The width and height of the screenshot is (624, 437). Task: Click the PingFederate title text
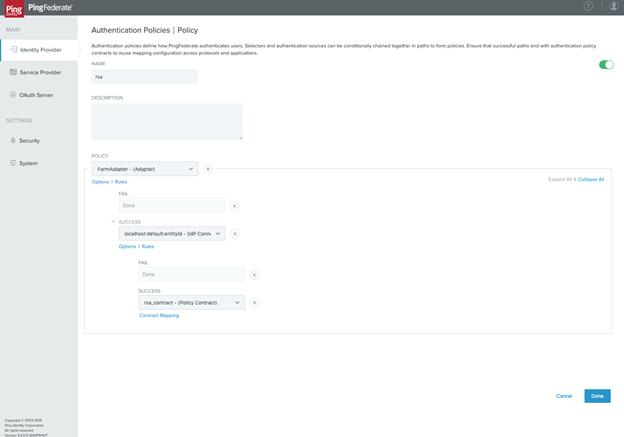tap(50, 8)
